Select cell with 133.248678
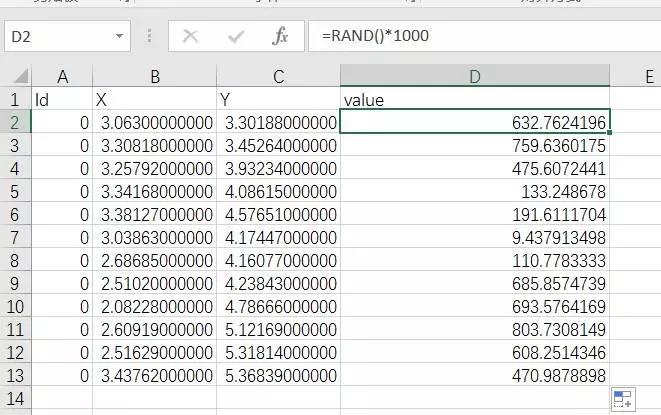The image size is (661, 415). click(x=475, y=191)
